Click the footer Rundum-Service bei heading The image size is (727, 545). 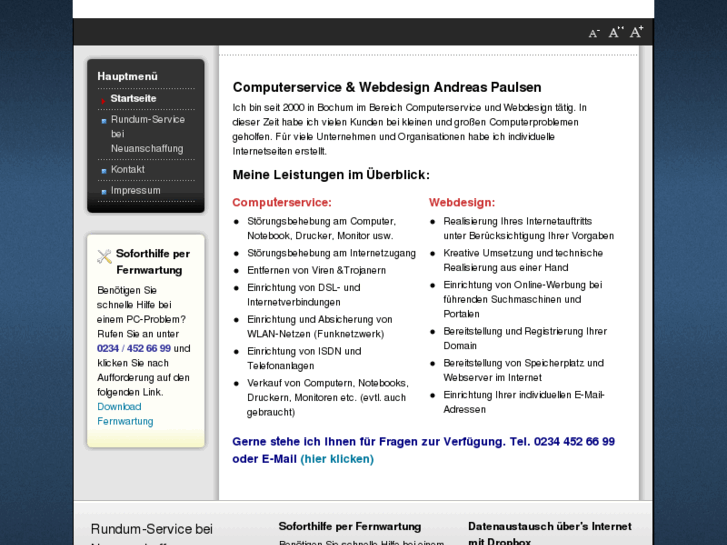pos(152,529)
